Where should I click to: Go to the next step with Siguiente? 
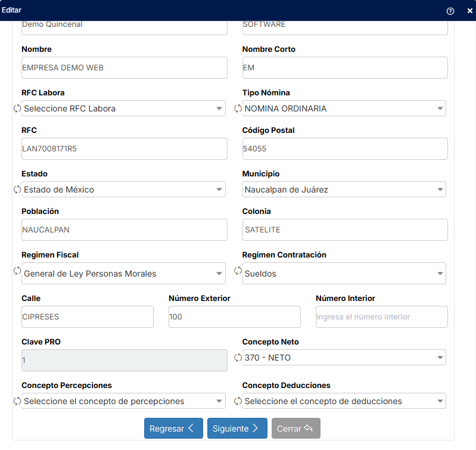coord(237,428)
